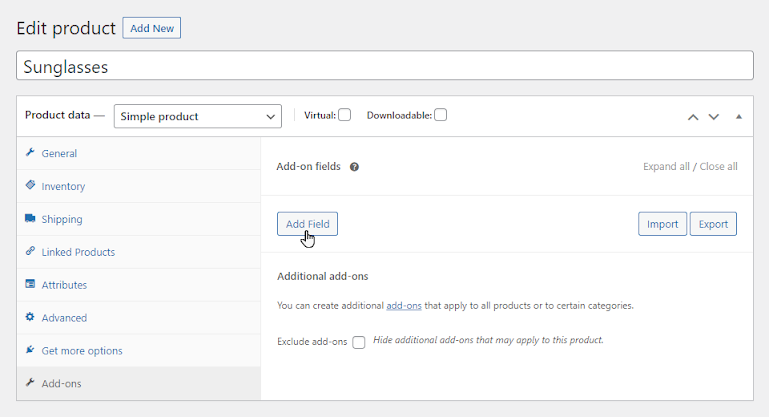Open the Inventory tab
The image size is (769, 417).
point(139,186)
